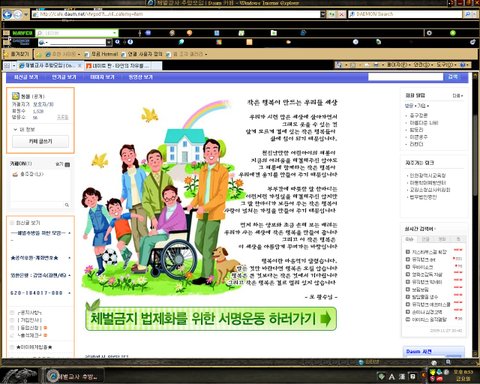Open the view latest posts menu item
This screenshot has width=480, height=384.
point(26,77)
